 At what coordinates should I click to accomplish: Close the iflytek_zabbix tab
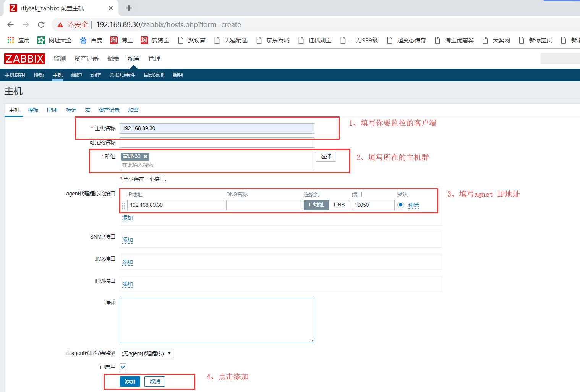[111, 8]
